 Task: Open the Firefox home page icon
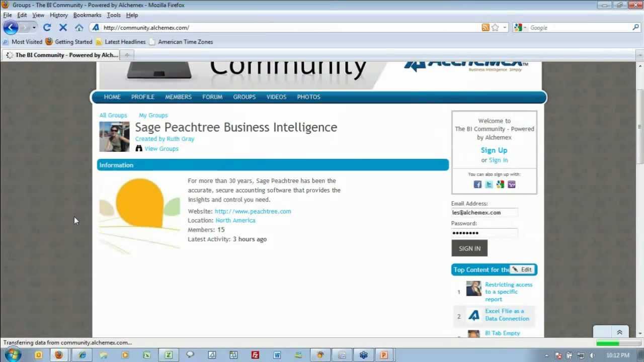click(79, 28)
